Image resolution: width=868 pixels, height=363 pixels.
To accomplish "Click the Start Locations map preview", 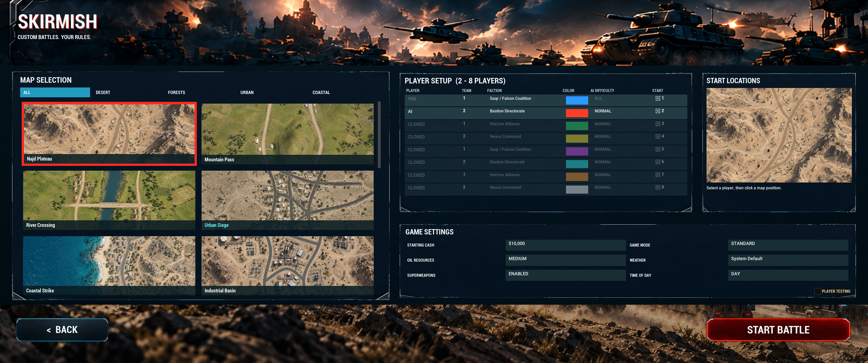I will pyautogui.click(x=779, y=135).
